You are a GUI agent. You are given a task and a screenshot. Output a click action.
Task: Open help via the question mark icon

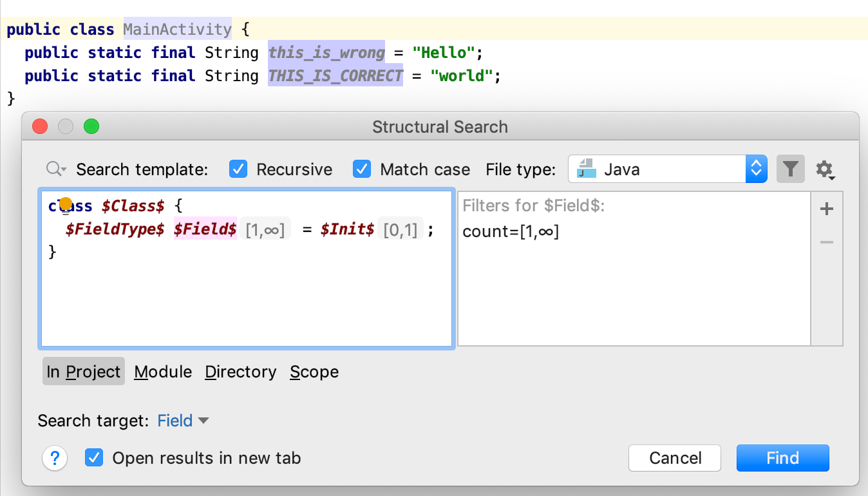(55, 459)
